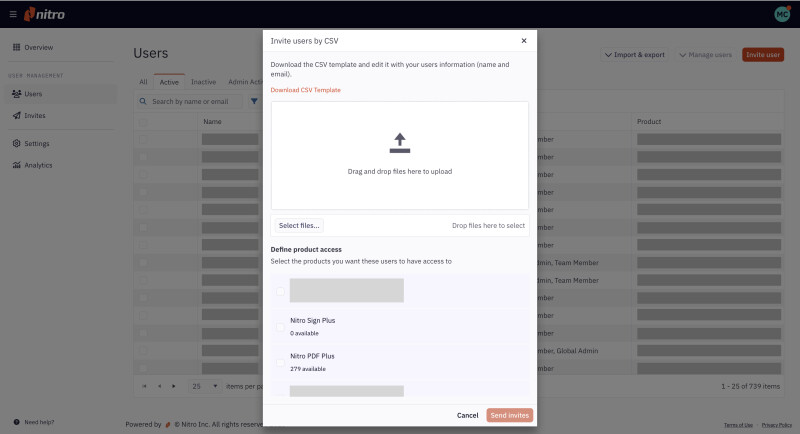
Task: Close the Invite users by CSV dialog
Action: (x=523, y=41)
